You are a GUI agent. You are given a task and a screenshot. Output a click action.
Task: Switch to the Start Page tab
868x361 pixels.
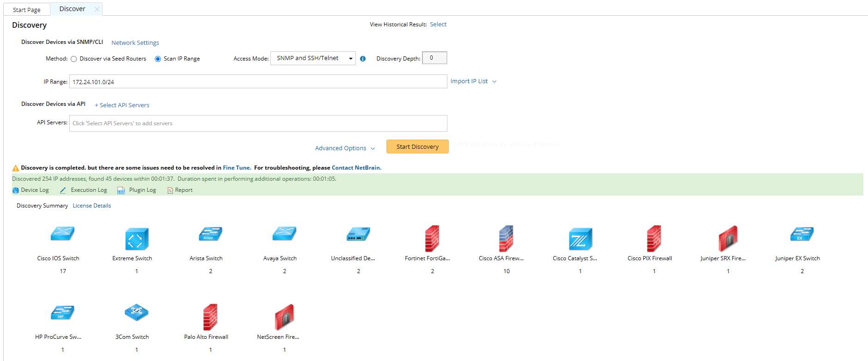click(x=27, y=10)
